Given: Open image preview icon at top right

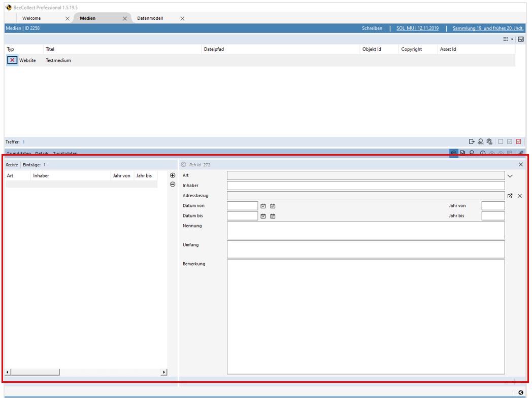Looking at the screenshot, I should (520, 39).
